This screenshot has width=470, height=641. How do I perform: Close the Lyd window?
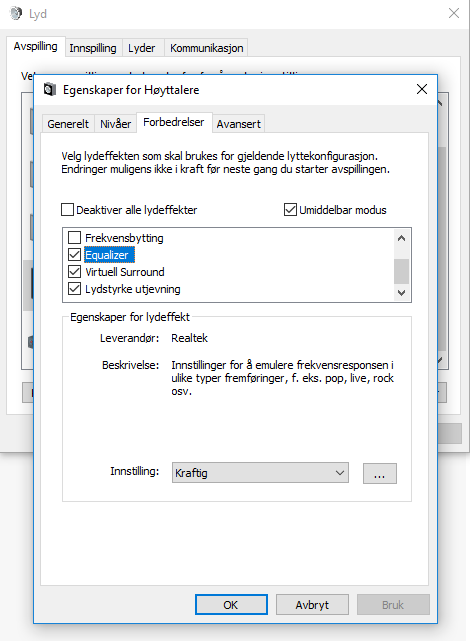coord(454,13)
